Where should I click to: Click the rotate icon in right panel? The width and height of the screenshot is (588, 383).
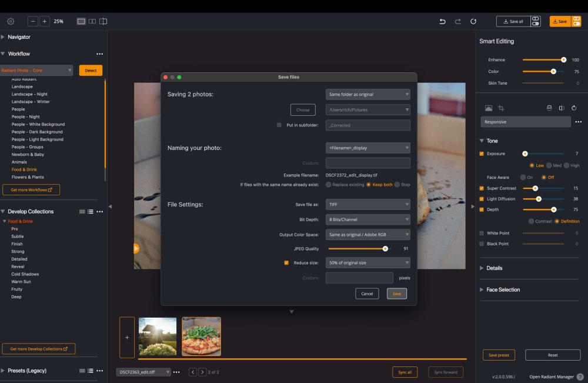click(x=574, y=108)
